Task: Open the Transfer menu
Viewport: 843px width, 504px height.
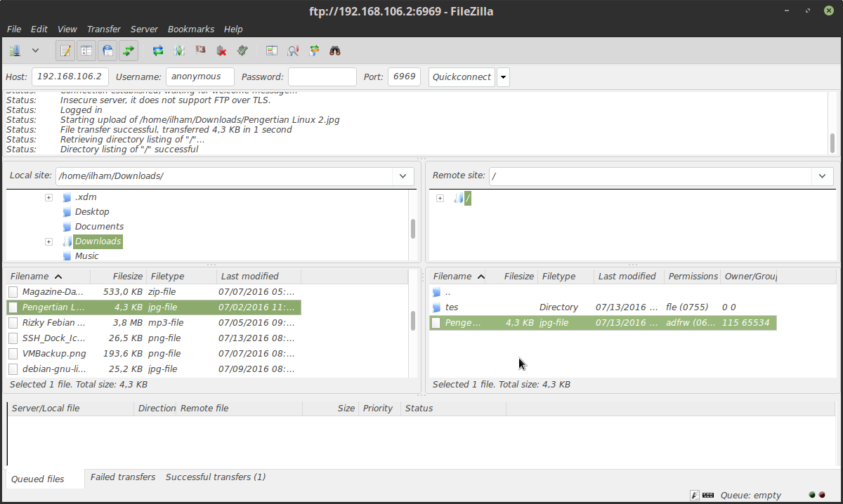Action: [104, 29]
